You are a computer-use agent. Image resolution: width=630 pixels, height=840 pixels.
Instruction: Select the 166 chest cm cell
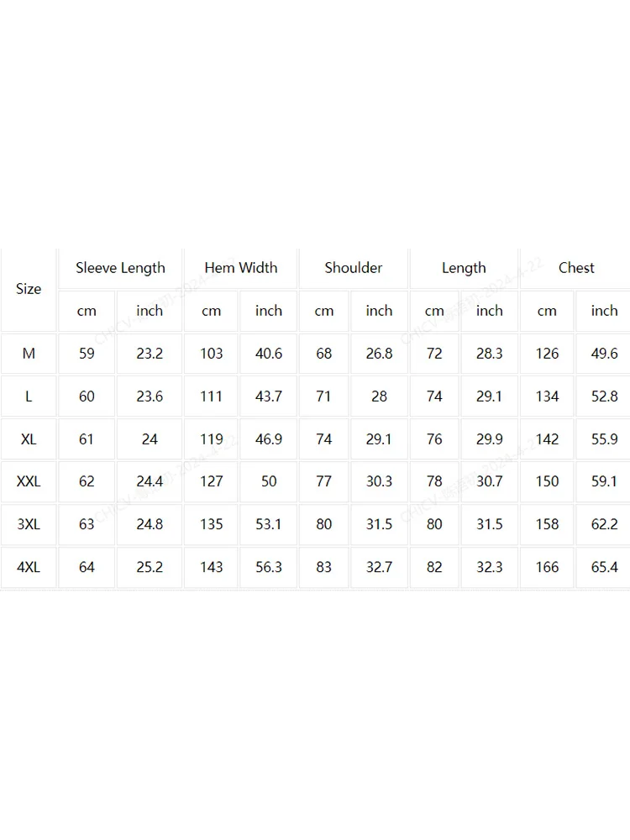[547, 567]
